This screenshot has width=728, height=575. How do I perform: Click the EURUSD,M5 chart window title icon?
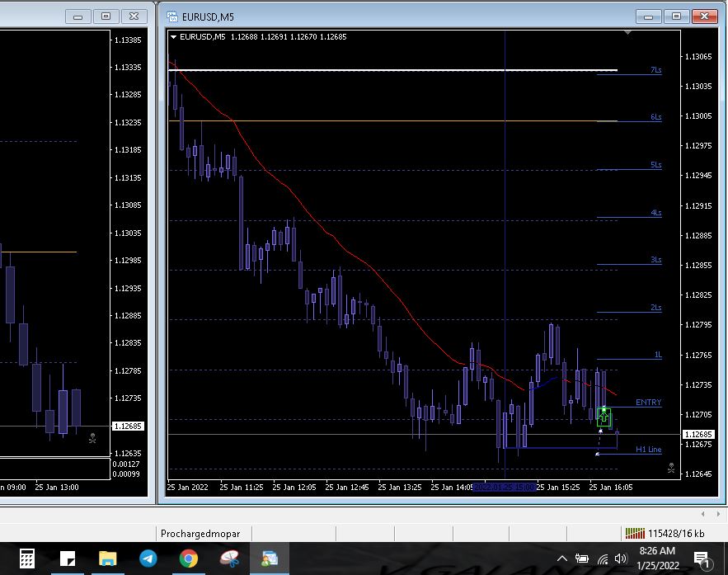click(x=171, y=16)
